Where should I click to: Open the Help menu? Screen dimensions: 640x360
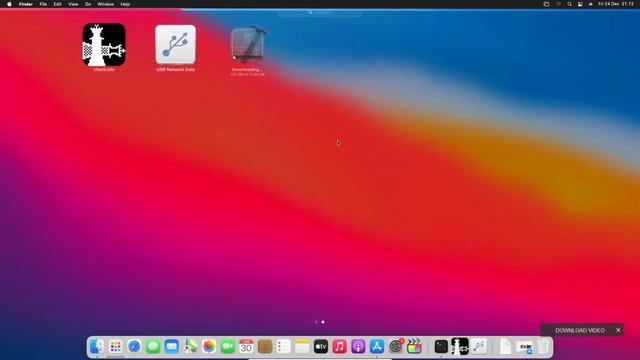pyautogui.click(x=125, y=4)
